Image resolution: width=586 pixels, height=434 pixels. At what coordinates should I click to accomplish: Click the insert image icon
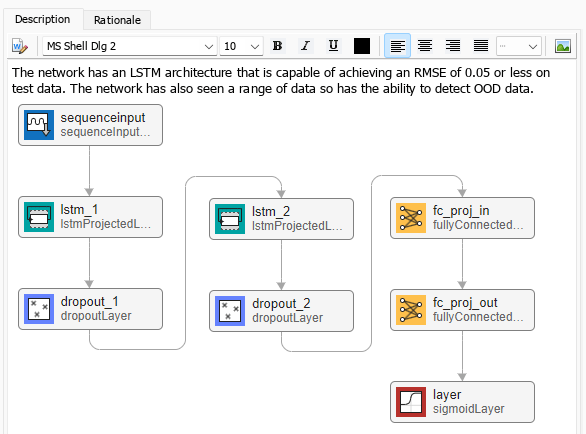[562, 46]
